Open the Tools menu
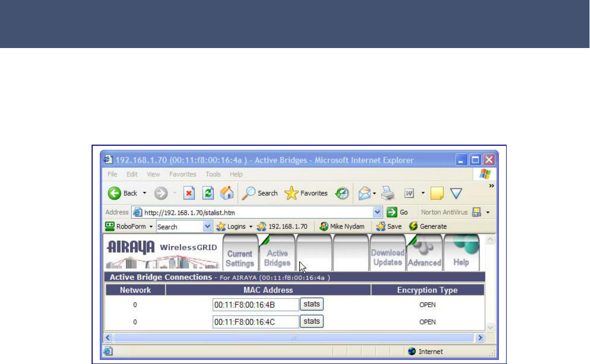This screenshot has height=364, width=590. [213, 174]
